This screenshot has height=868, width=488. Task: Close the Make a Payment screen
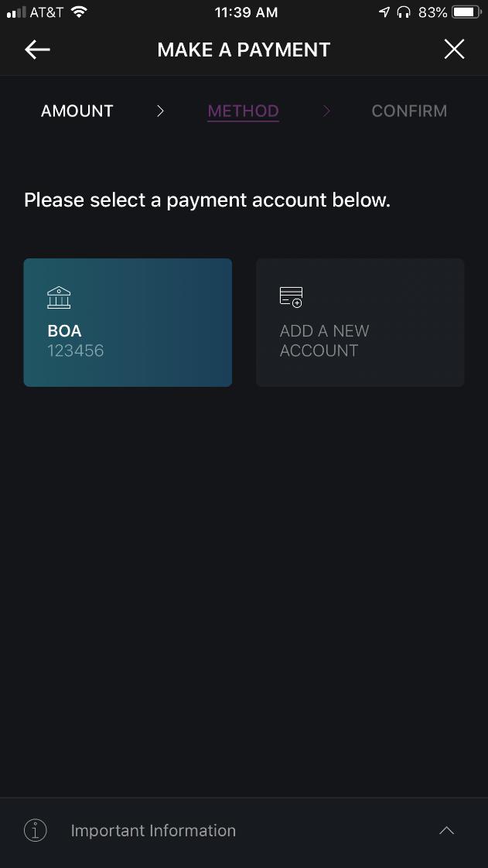coord(454,50)
